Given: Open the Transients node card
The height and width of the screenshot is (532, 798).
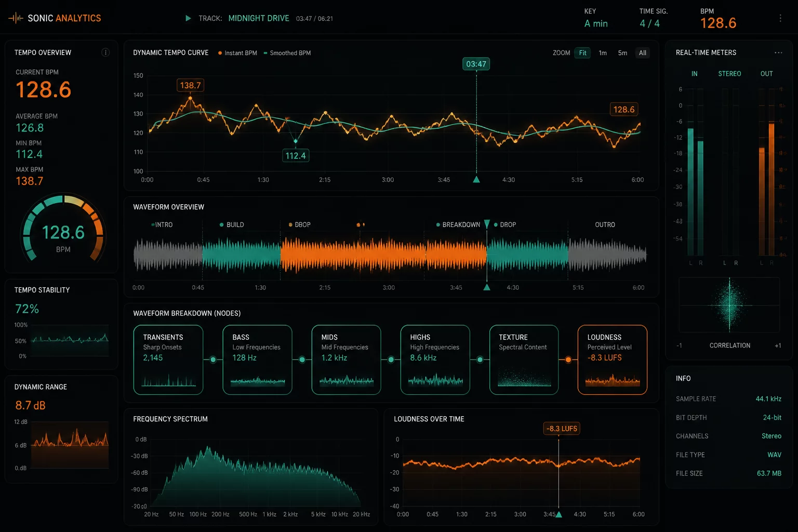Looking at the screenshot, I should tap(168, 360).
